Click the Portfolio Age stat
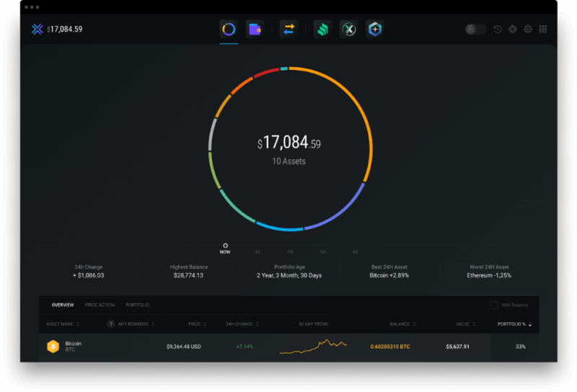 (x=289, y=272)
